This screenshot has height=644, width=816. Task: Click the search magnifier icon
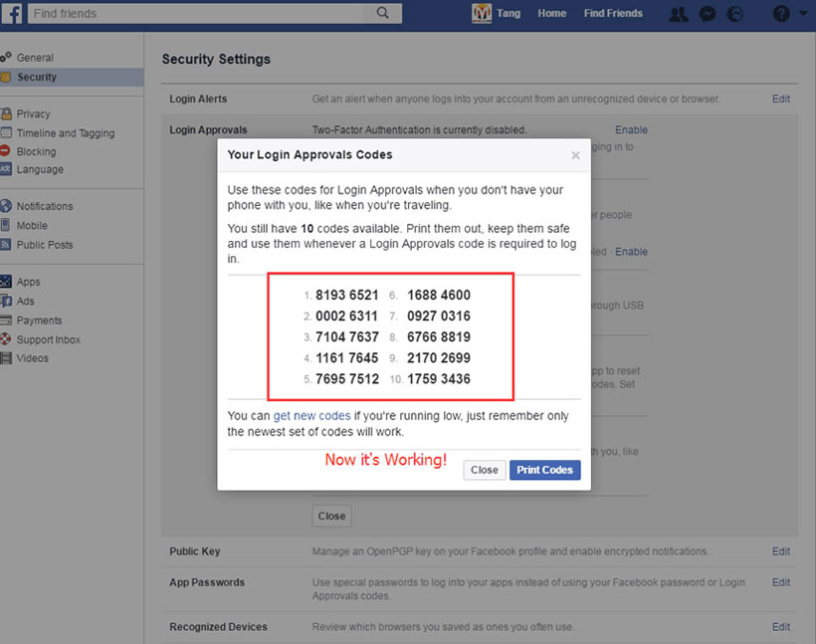click(382, 13)
